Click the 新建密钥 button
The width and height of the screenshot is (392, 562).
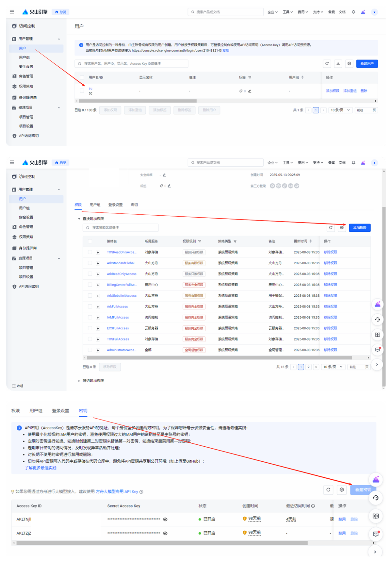[363, 489]
